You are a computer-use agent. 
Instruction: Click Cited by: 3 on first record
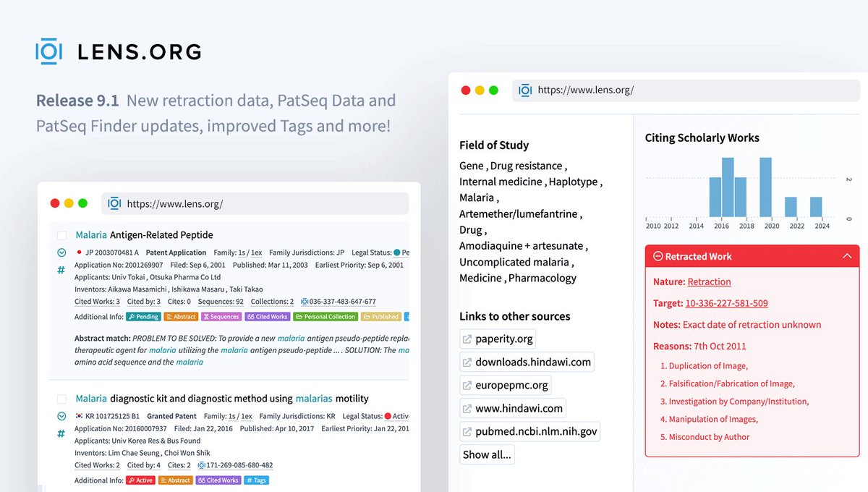(x=143, y=302)
